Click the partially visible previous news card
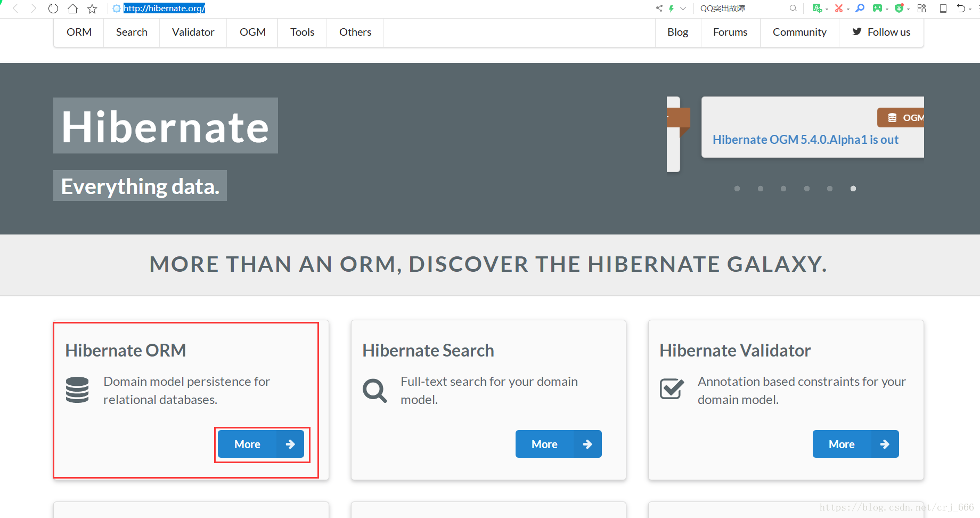 [x=674, y=134]
